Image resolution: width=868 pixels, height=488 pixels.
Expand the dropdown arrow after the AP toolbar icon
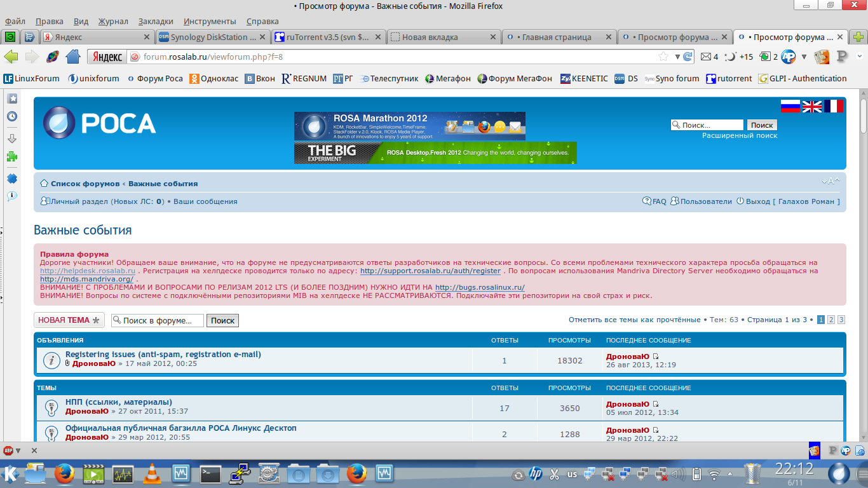coord(804,57)
